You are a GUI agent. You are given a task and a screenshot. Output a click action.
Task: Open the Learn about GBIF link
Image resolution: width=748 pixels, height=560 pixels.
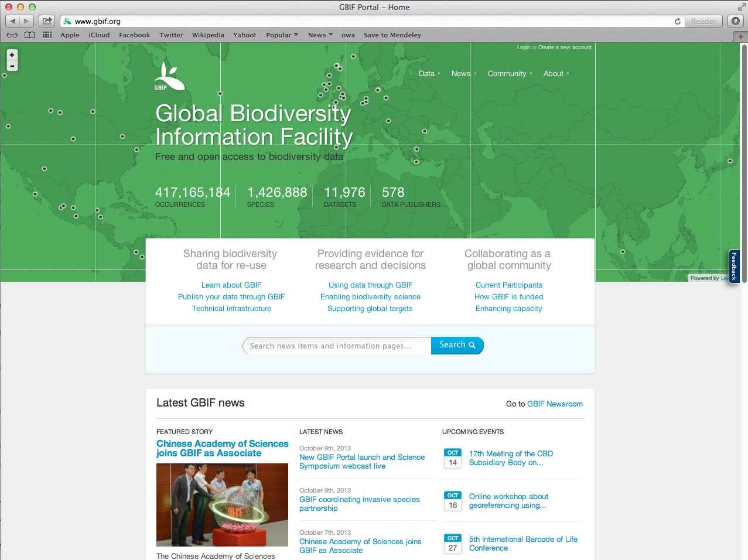point(231,285)
